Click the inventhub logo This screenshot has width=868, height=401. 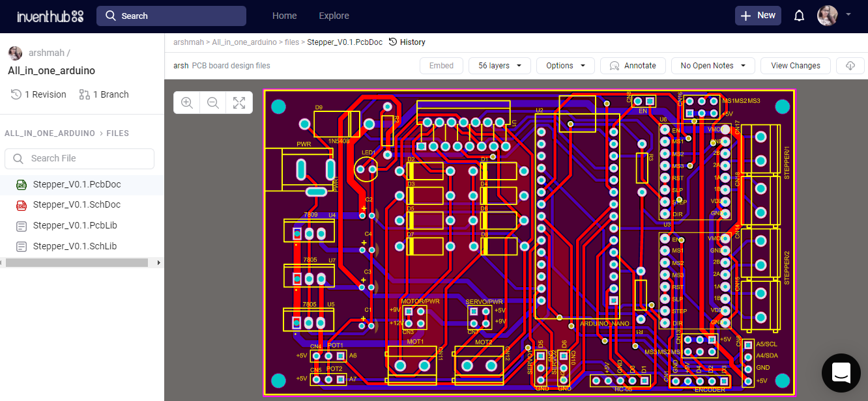click(50, 16)
